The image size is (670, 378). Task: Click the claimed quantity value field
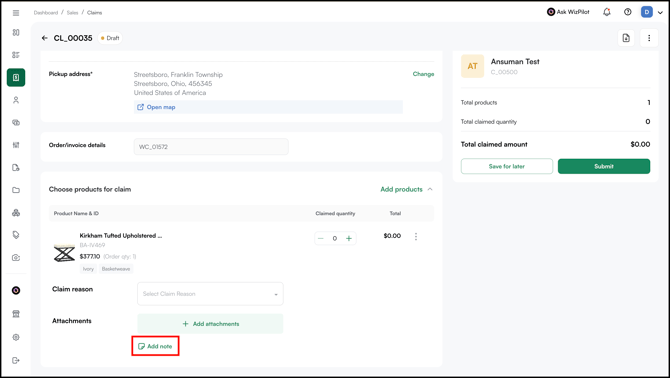pyautogui.click(x=335, y=238)
